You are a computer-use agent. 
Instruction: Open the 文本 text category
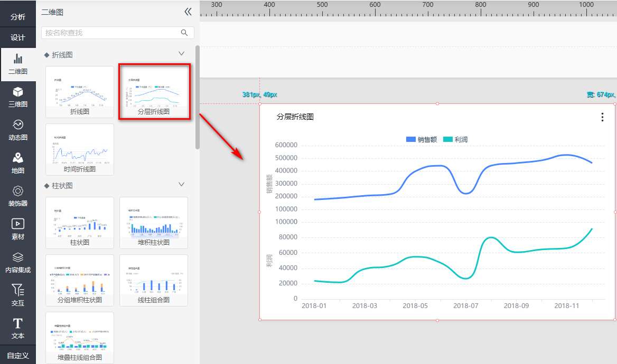coord(18,328)
